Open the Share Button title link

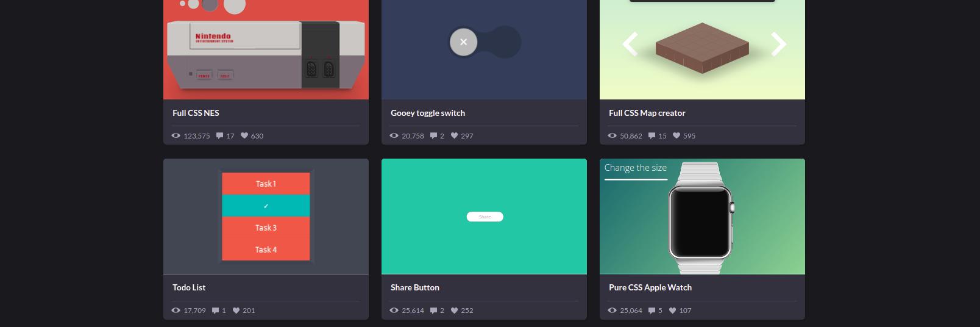[415, 287]
